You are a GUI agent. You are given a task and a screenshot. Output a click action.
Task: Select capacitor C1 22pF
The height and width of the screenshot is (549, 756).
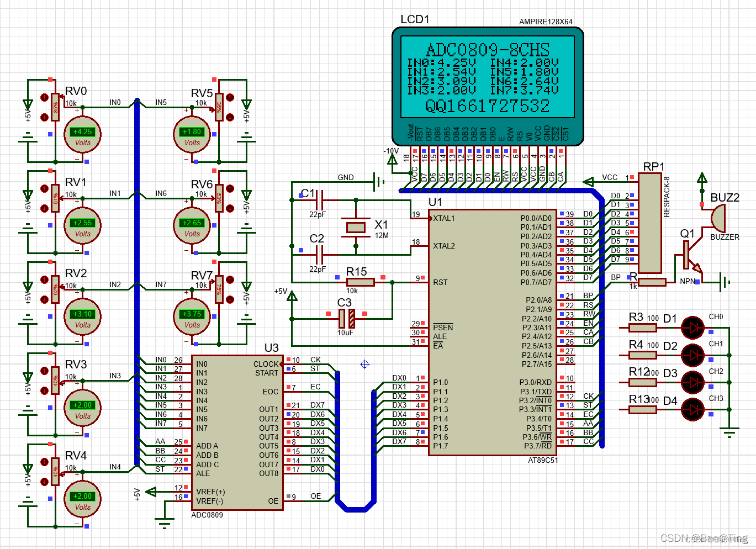[318, 200]
